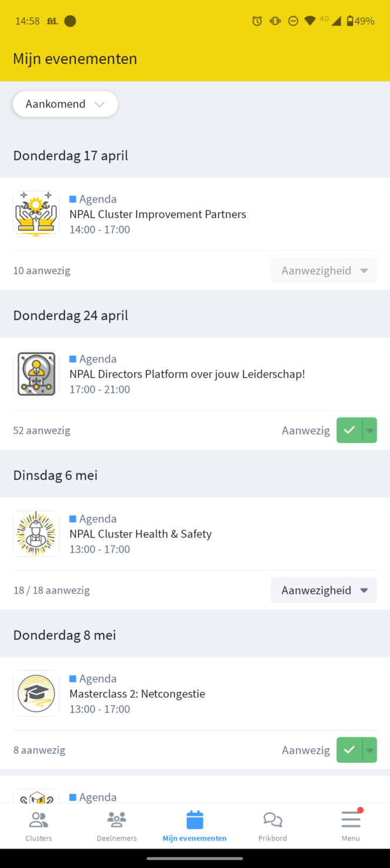Toggle green Aanwezig check for Masterclass 2
Screen dimensions: 390x868
pyautogui.click(x=349, y=750)
